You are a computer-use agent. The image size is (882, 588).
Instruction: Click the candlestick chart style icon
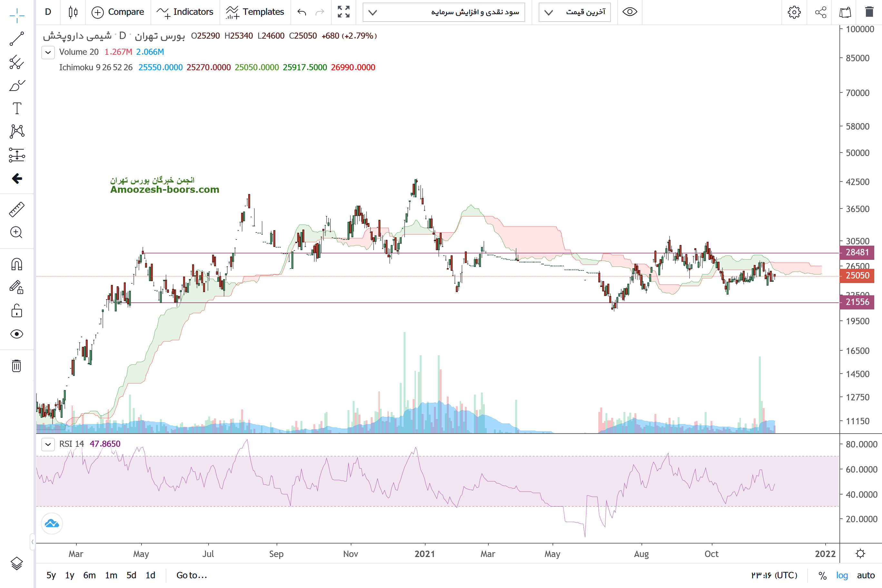point(73,12)
